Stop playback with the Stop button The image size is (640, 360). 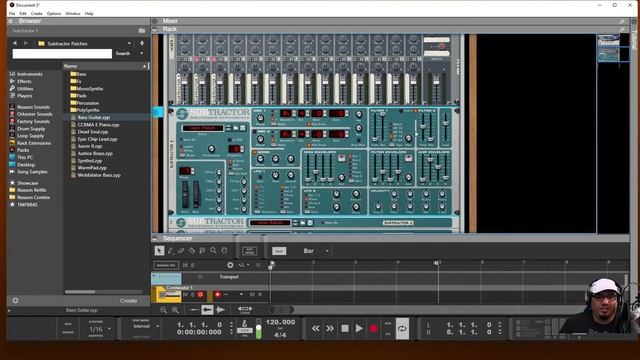[345, 328]
